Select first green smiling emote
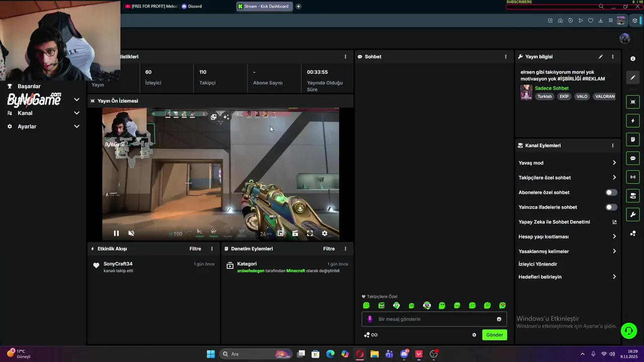 click(366, 305)
